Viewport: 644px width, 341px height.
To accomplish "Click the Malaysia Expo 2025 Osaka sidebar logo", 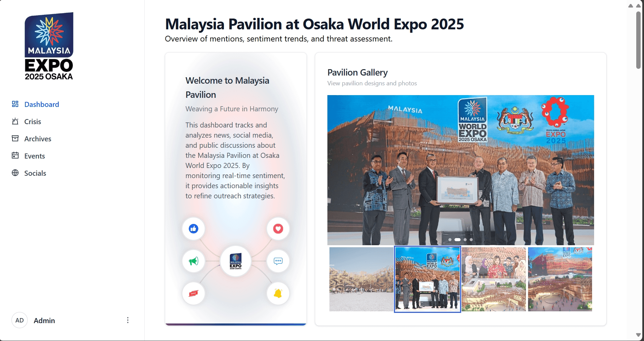I will pyautogui.click(x=49, y=46).
